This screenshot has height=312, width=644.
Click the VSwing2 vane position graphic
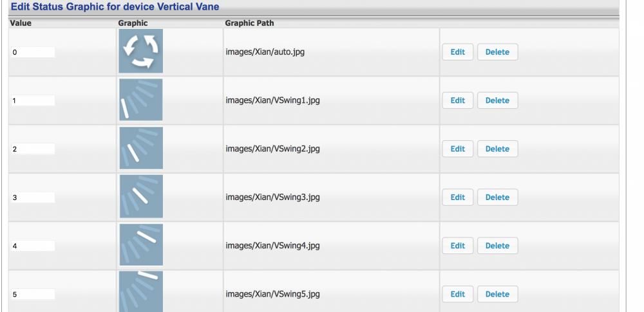140,148
